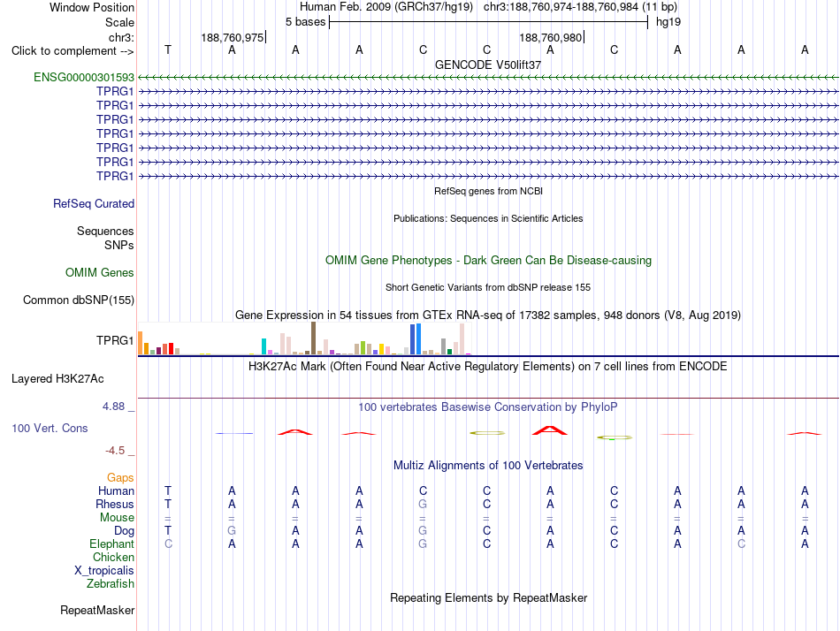
Task: Open the OMIM Genes track label
Action: click(x=100, y=273)
